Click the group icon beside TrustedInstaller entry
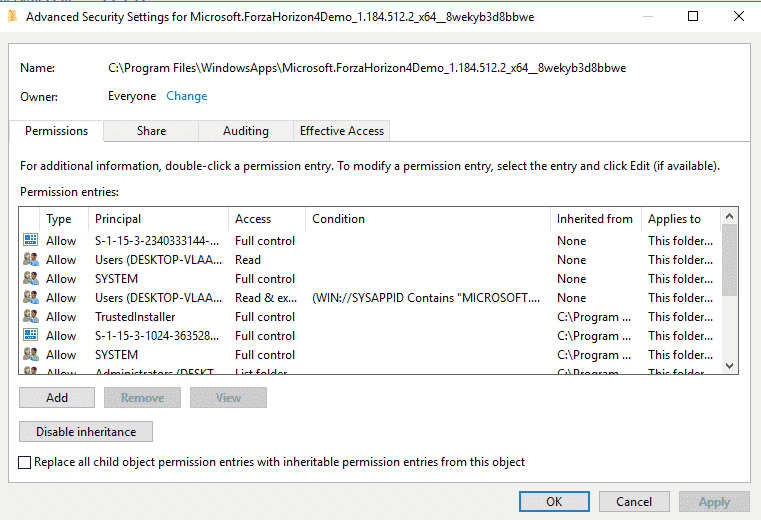The width and height of the screenshot is (761, 520). [31, 316]
